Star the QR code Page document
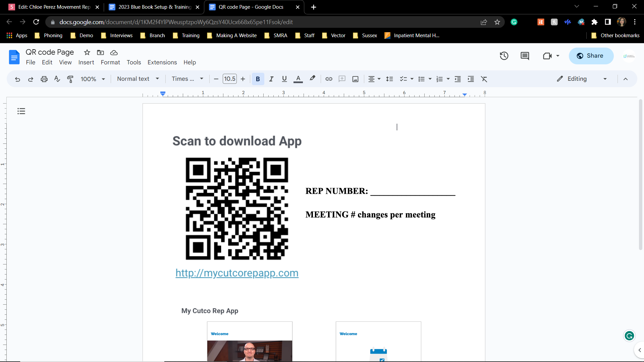The height and width of the screenshot is (362, 644). (87, 52)
